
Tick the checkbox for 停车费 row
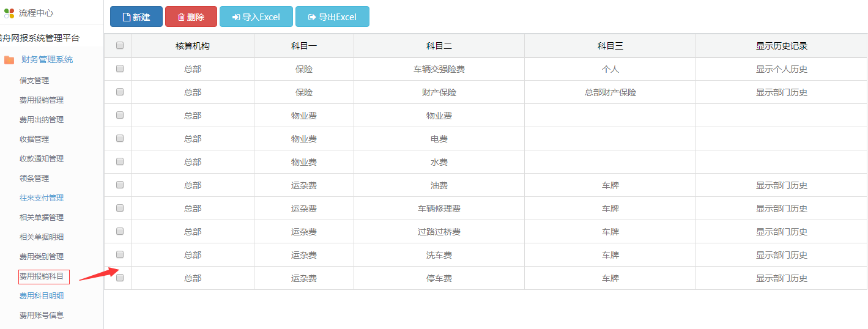[120, 278]
